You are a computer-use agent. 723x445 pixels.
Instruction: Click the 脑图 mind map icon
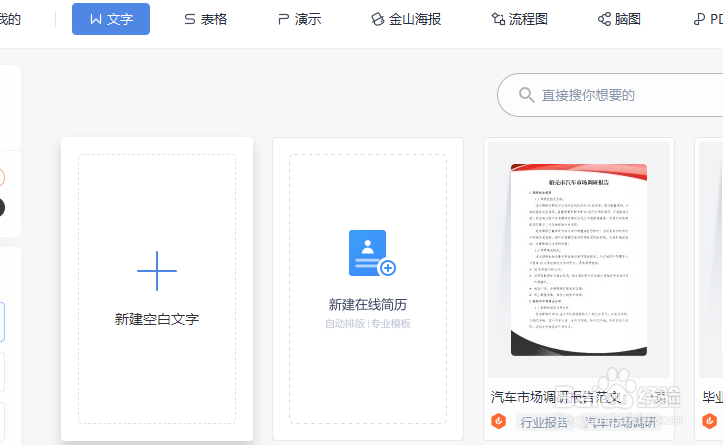[604, 19]
